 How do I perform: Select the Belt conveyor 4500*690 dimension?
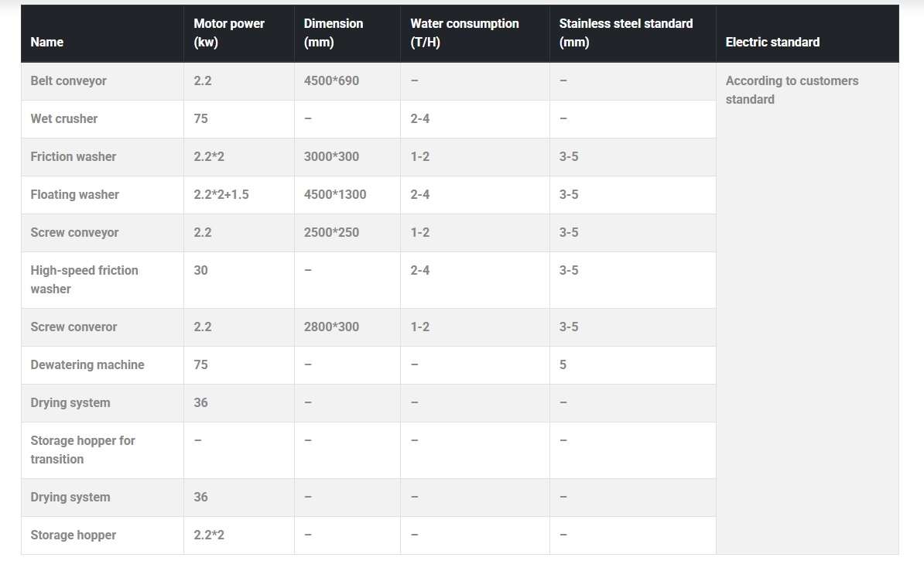331,80
